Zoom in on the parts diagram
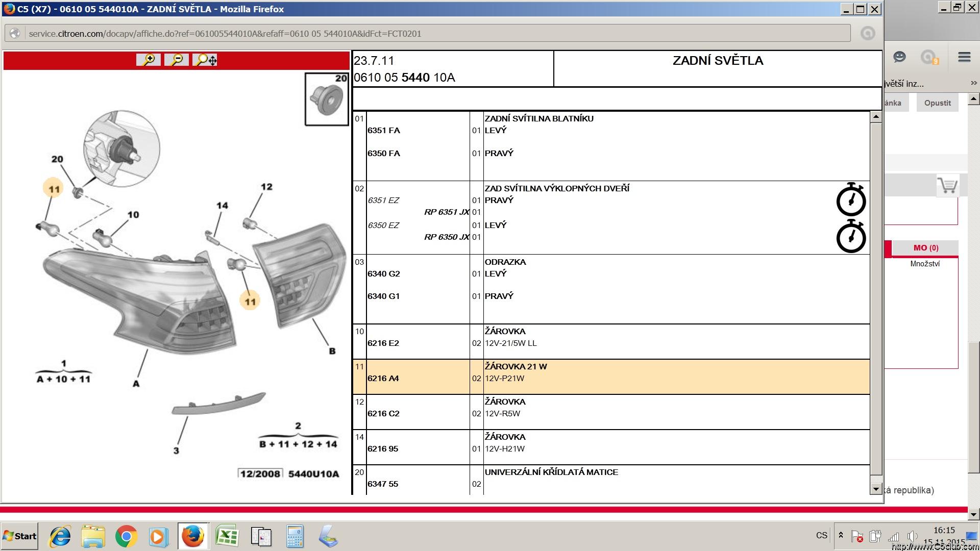 point(149,60)
